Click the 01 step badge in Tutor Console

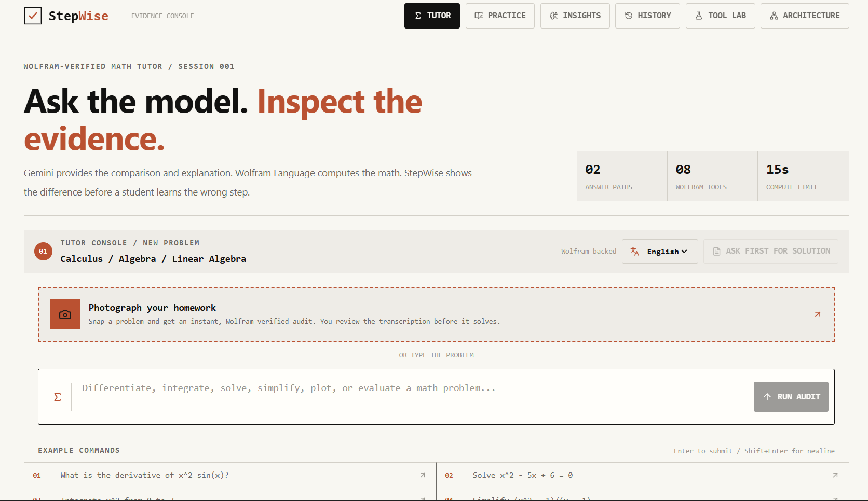(x=43, y=252)
